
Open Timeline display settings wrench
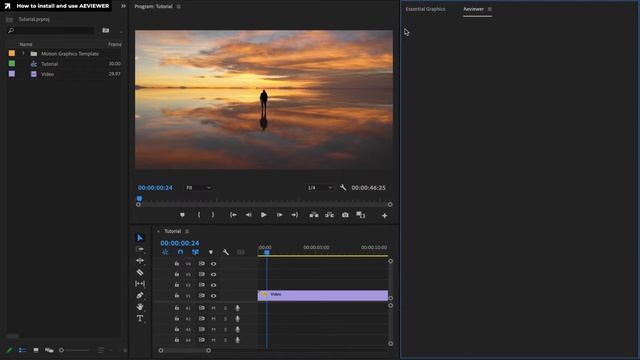coord(226,252)
